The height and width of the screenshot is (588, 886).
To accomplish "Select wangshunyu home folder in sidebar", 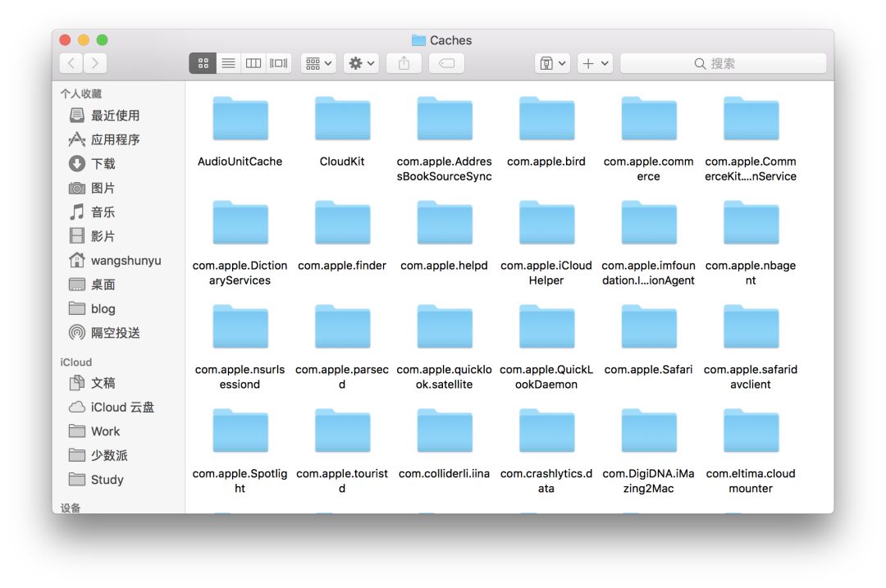I will 125,261.
